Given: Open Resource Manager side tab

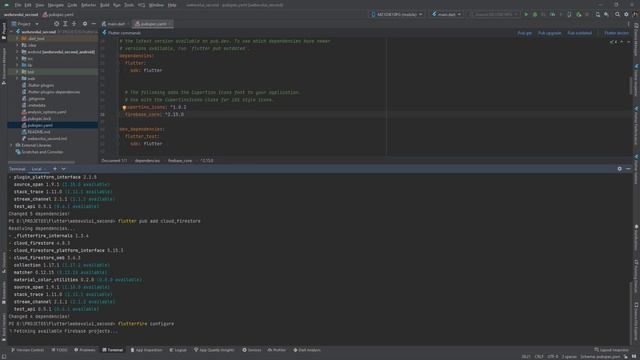Looking at the screenshot, I should (4, 66).
